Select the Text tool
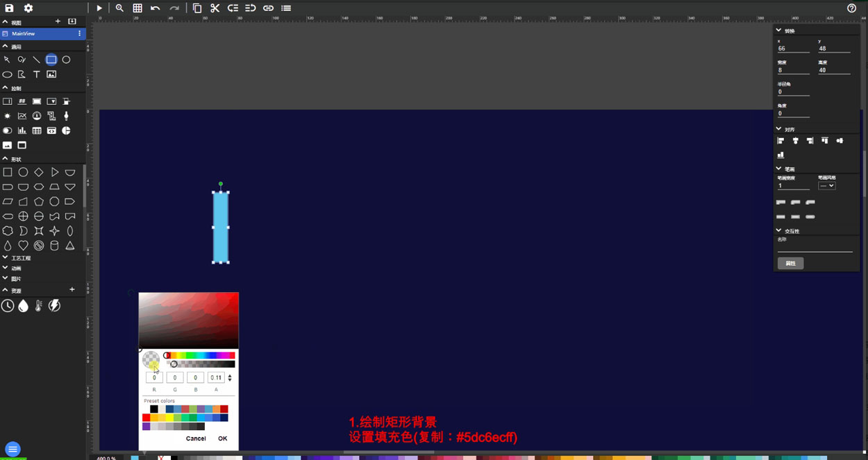The height and width of the screenshot is (460, 868). (x=37, y=74)
